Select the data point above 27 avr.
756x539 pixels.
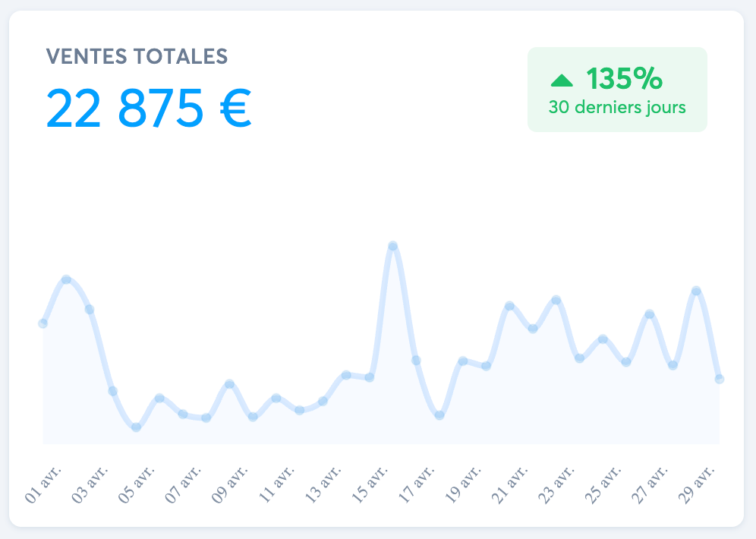pyautogui.click(x=649, y=314)
